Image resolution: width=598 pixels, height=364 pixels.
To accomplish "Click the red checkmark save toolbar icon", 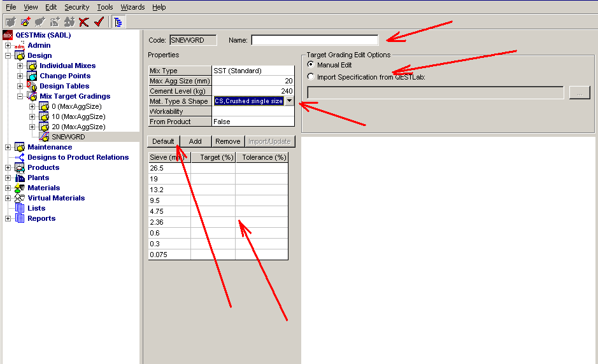I will [99, 22].
